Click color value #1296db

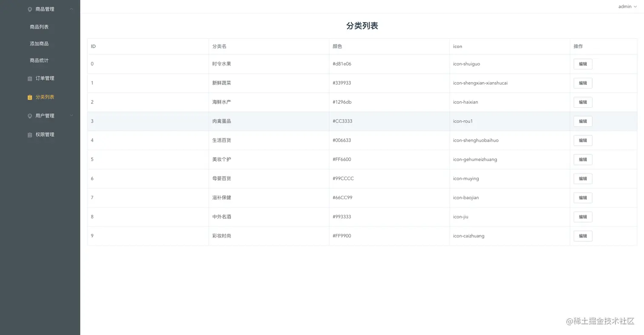[x=342, y=102]
